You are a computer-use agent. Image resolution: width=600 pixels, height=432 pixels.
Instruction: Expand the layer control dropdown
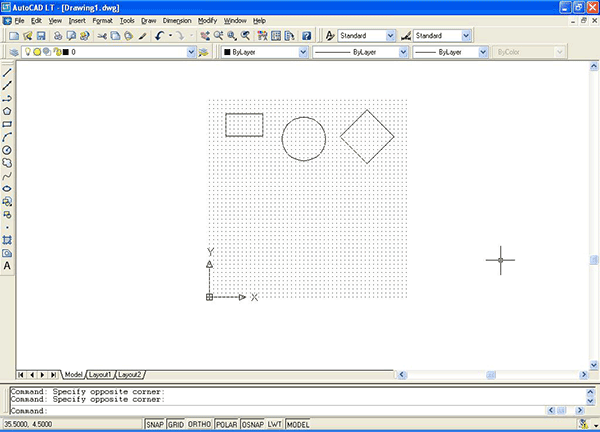(x=191, y=52)
